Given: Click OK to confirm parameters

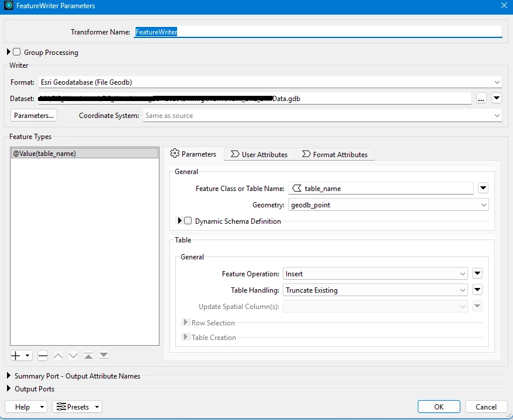Looking at the screenshot, I should (439, 407).
